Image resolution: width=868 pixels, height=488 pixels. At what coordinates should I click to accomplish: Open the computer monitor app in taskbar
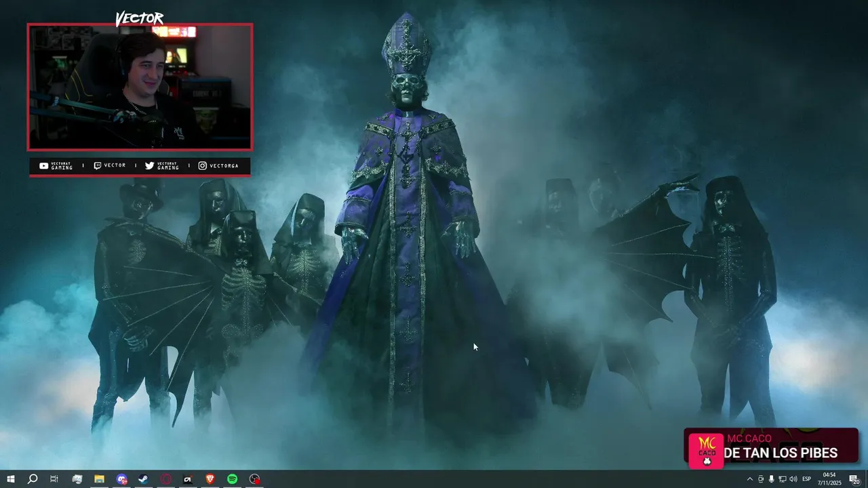(x=77, y=479)
